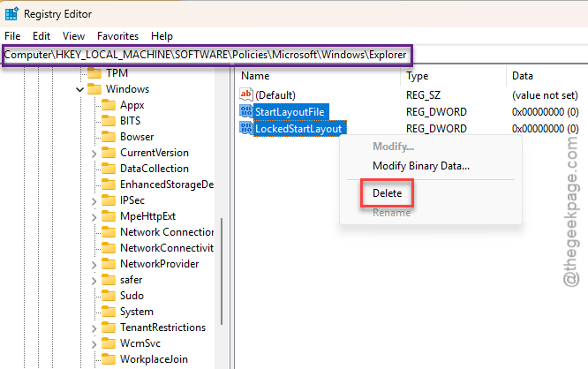Click the CurrentVersion folder icon

(109, 153)
